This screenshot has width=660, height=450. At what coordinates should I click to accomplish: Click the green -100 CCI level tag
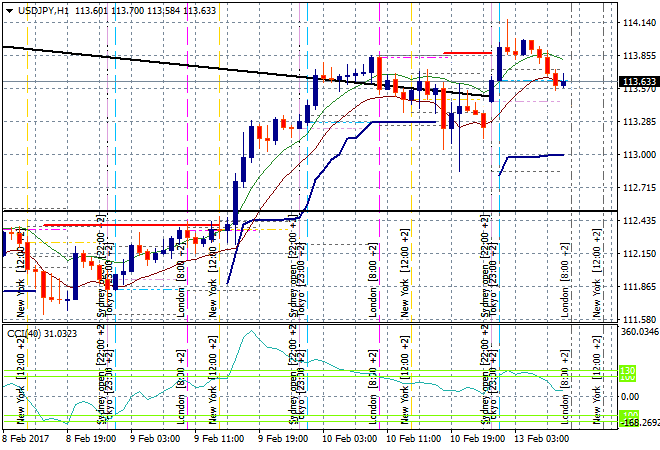pos(628,415)
